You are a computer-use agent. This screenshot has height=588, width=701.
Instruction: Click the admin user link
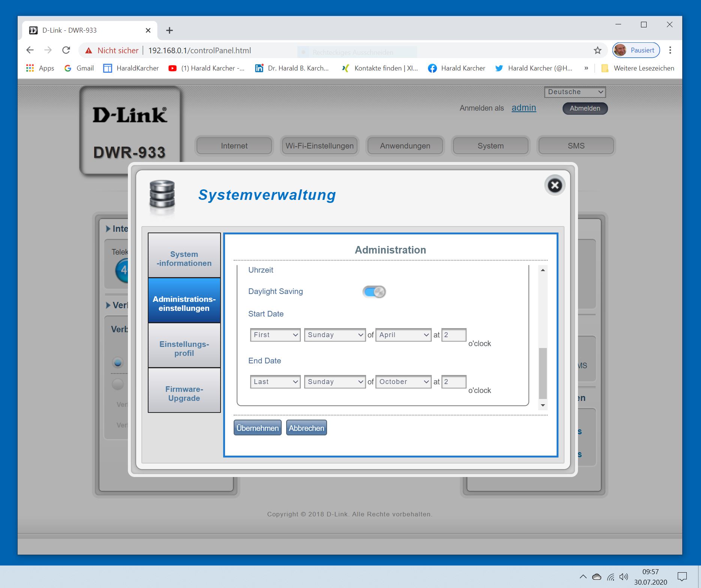click(524, 108)
